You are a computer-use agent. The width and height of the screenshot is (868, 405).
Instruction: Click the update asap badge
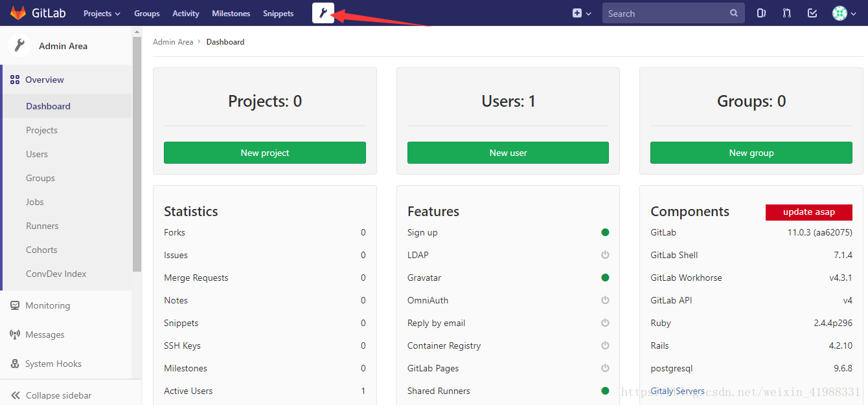(809, 212)
